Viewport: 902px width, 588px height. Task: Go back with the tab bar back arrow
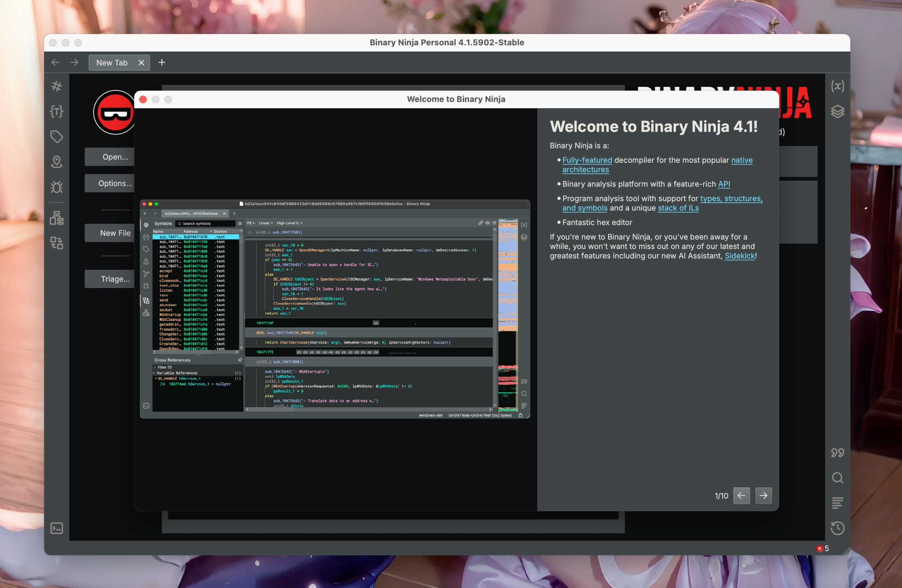pos(55,62)
